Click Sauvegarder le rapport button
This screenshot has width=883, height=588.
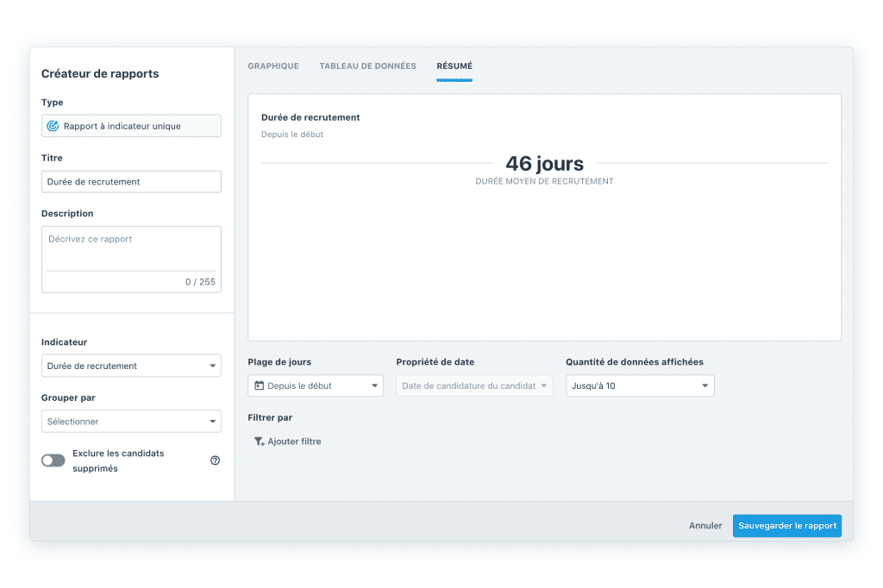click(x=786, y=526)
